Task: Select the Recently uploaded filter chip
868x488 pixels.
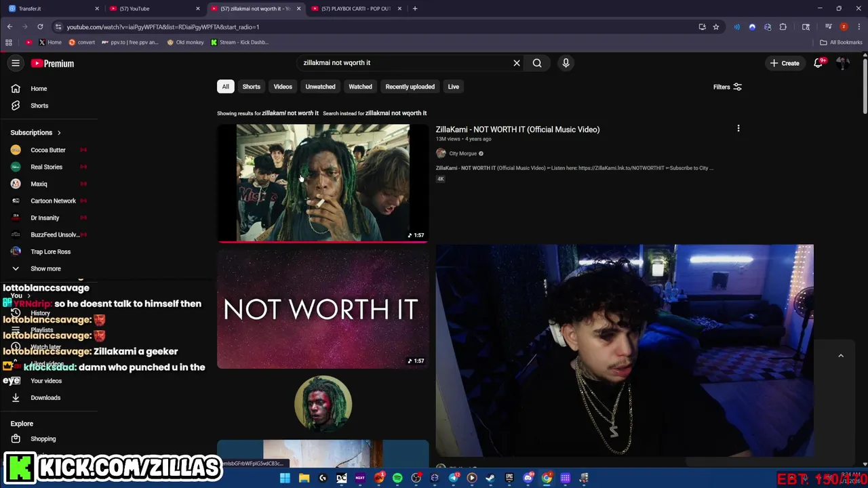Action: (410, 87)
